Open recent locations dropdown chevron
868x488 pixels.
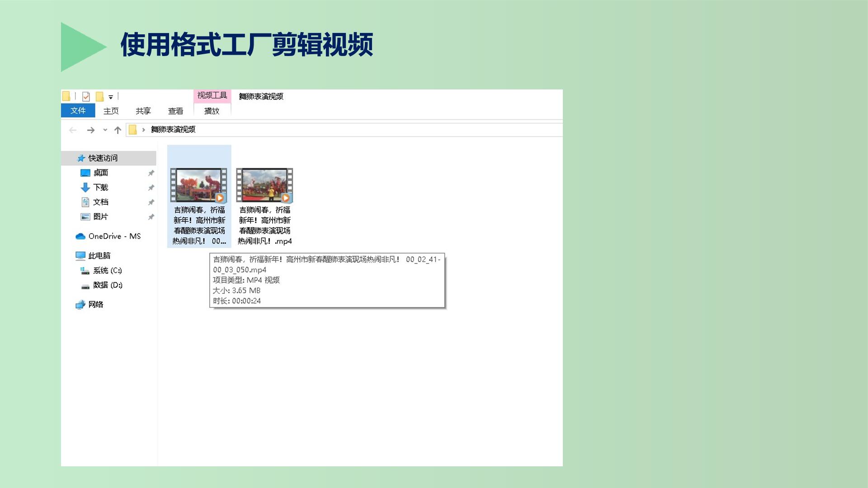click(105, 130)
